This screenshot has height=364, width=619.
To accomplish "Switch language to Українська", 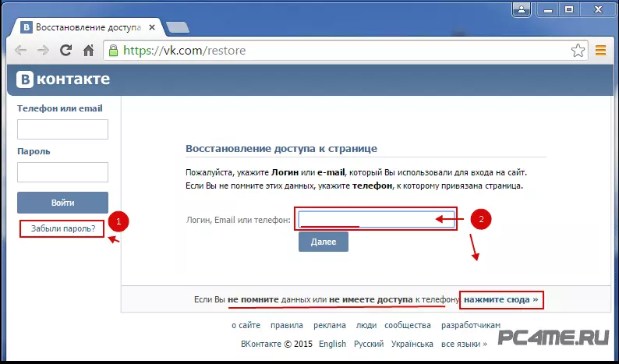I will pos(412,344).
